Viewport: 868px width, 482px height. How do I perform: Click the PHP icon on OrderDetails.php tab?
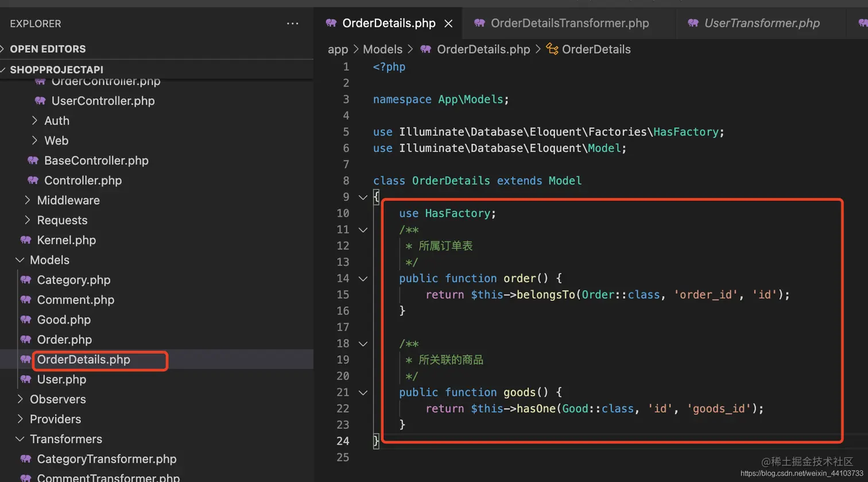(331, 23)
